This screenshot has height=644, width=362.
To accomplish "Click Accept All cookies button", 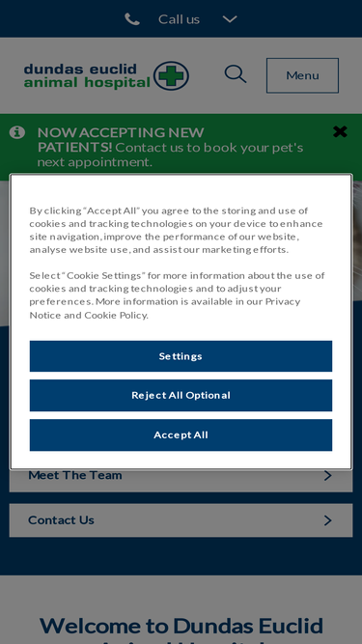I will pos(181,434).
